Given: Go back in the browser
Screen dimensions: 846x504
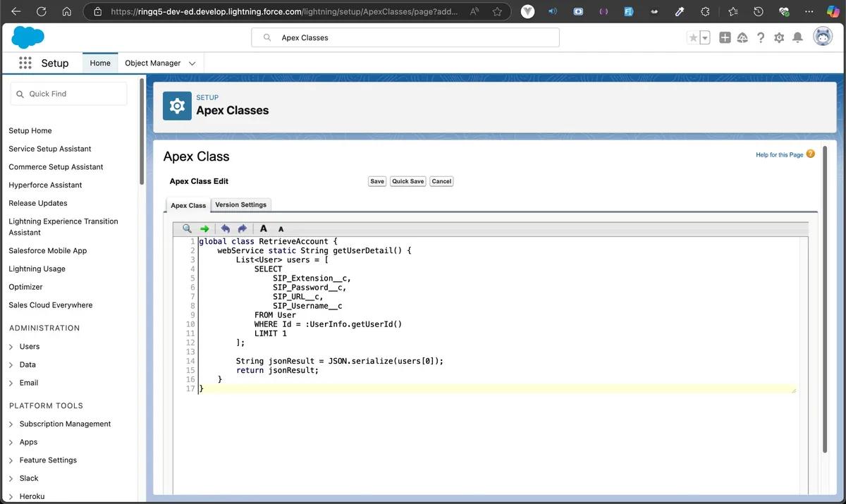Looking at the screenshot, I should point(16,11).
